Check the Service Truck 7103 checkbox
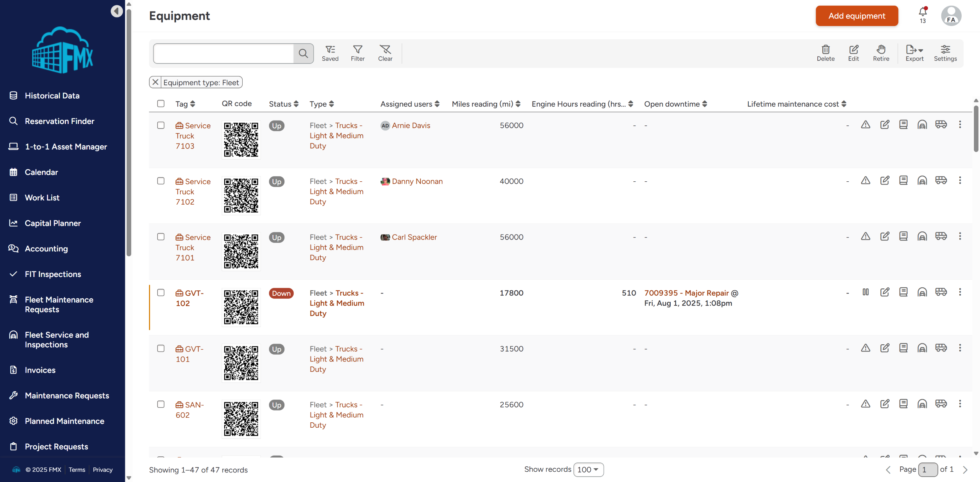The width and height of the screenshot is (980, 482). tap(161, 125)
